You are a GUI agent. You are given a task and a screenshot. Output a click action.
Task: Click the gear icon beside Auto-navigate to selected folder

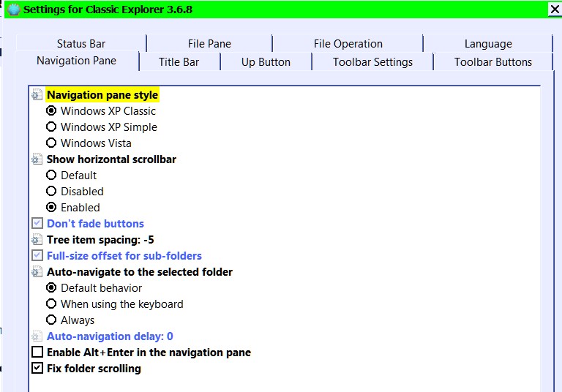point(37,272)
